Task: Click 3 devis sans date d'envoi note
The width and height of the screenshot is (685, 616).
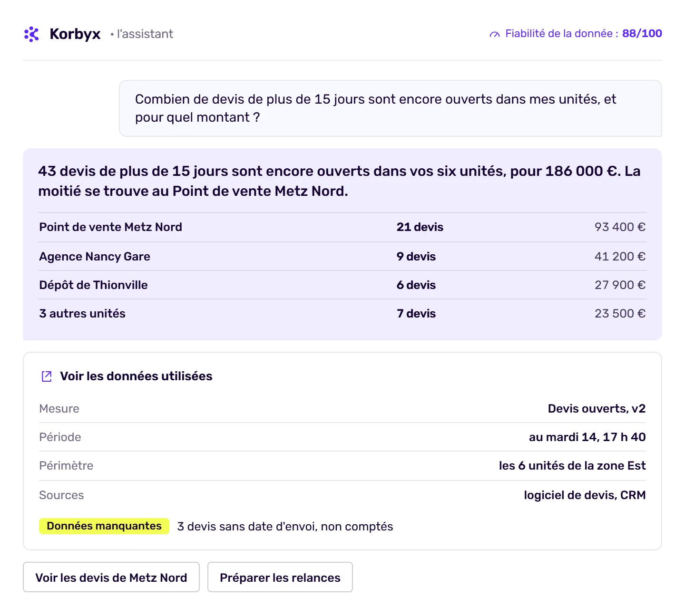Action: [x=285, y=527]
